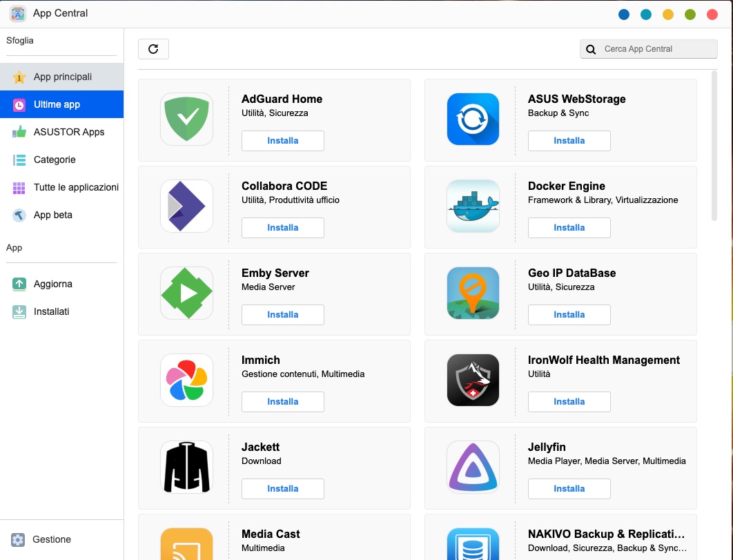Viewport: 733px width, 560px height.
Task: Click the Collabora CODE title
Action: 284,186
